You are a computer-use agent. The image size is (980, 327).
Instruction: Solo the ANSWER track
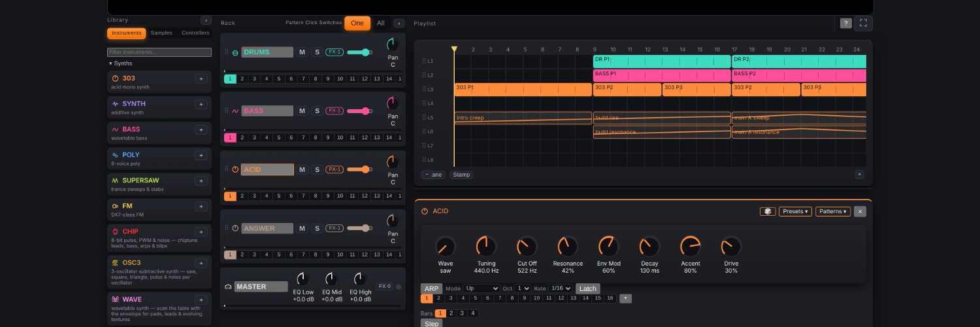[x=317, y=228]
